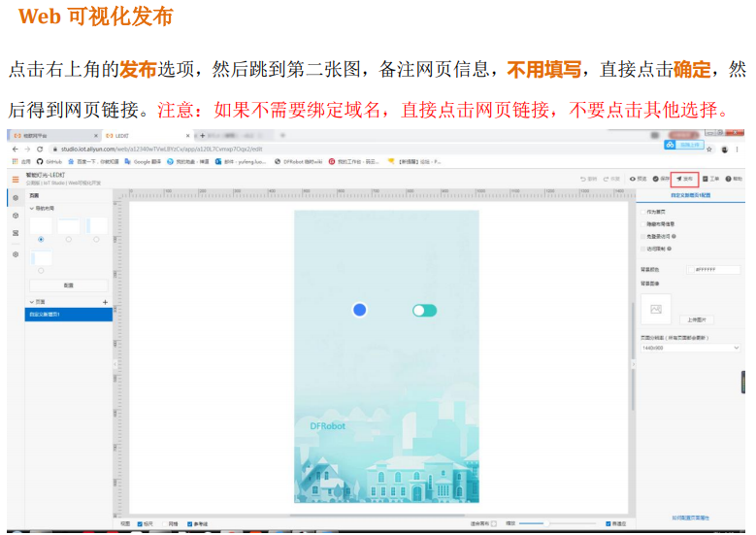Click the bookmark star in address bar

coord(708,149)
